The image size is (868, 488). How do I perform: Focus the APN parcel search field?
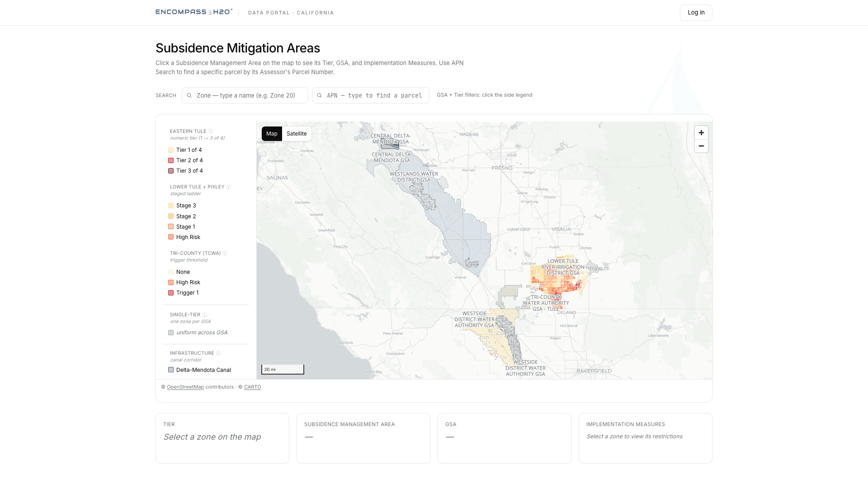371,95
